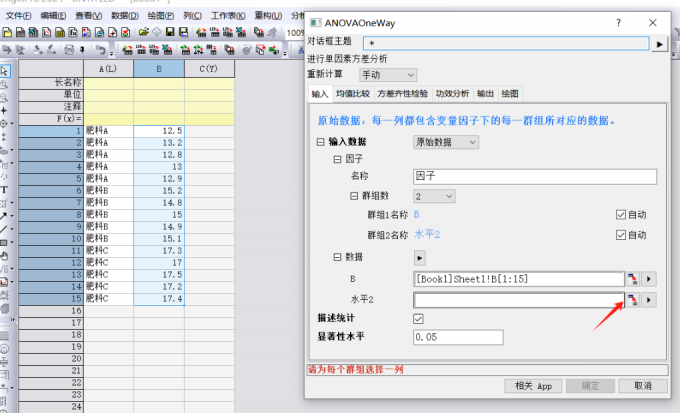The image size is (680, 413).
Task: Click the Save Template floppy icon
Action: tap(183, 32)
